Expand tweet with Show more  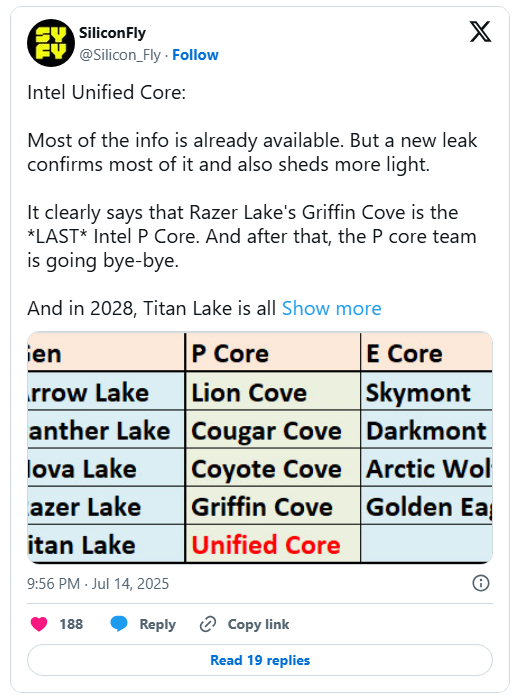(331, 308)
